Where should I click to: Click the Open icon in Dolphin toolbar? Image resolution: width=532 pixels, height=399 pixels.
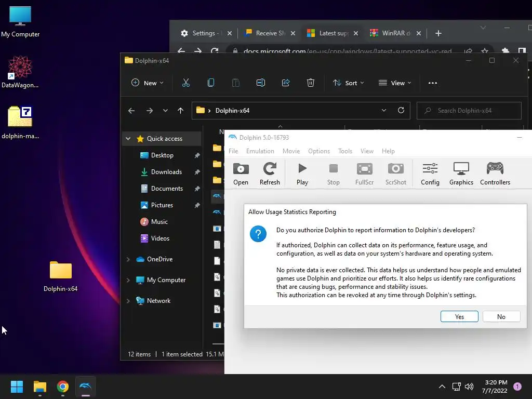point(241,174)
